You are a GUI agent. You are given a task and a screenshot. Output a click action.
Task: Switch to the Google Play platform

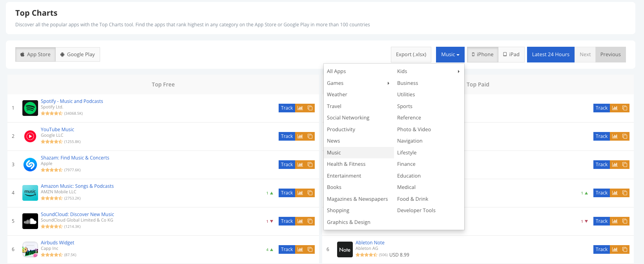78,55
